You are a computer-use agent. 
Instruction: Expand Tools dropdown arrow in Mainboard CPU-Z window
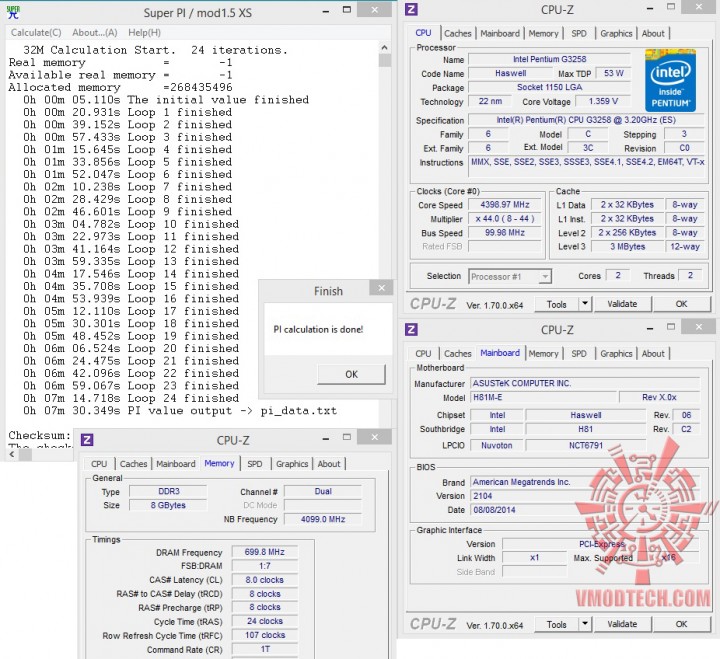(585, 624)
